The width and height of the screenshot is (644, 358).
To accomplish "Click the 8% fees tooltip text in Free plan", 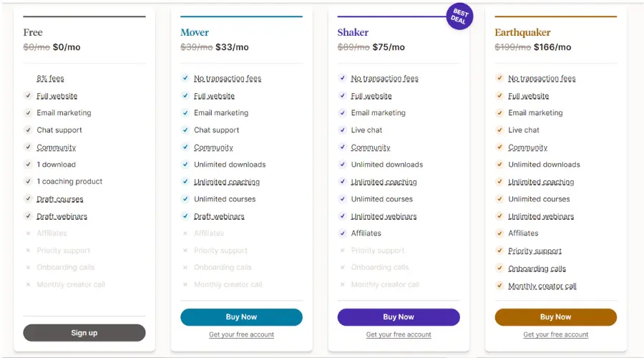I will pos(50,78).
